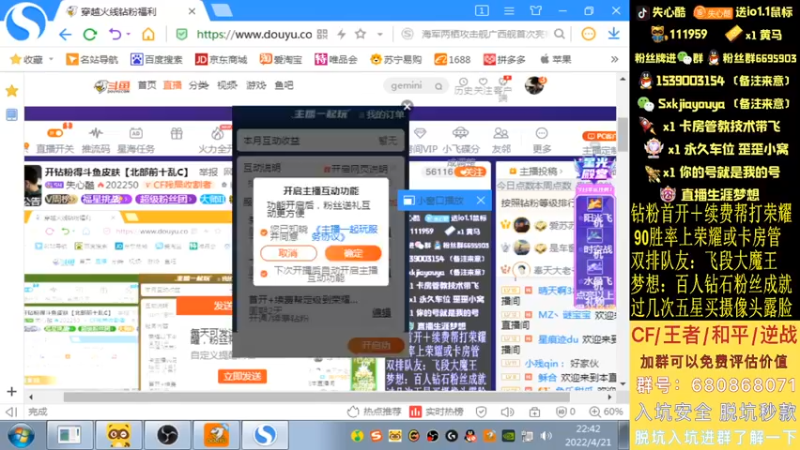Screen dimensions: 800x450
Task: Open the dropdown arrow beside the undo icon
Action: coord(128,34)
